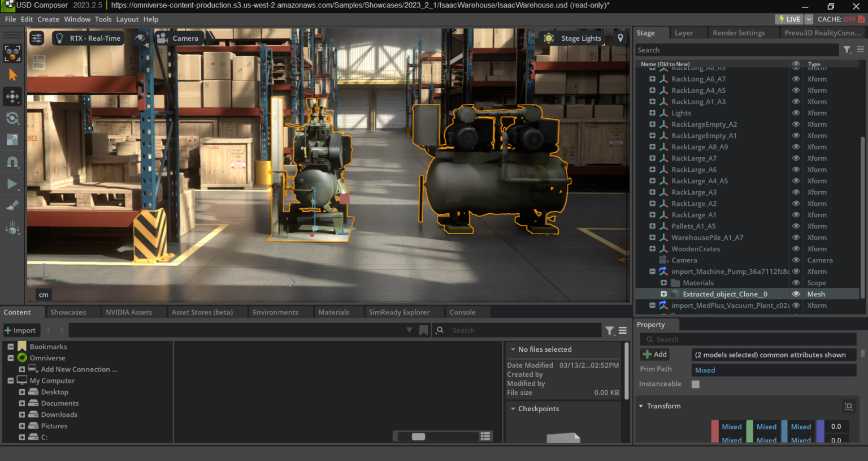Enable the Snap magnet tool

[x=12, y=162]
